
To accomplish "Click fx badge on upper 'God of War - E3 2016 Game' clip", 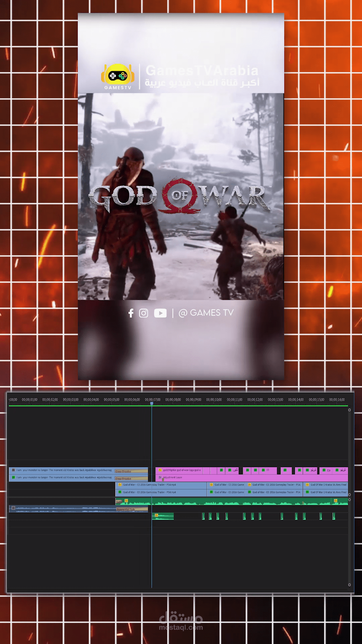I will point(211,484).
